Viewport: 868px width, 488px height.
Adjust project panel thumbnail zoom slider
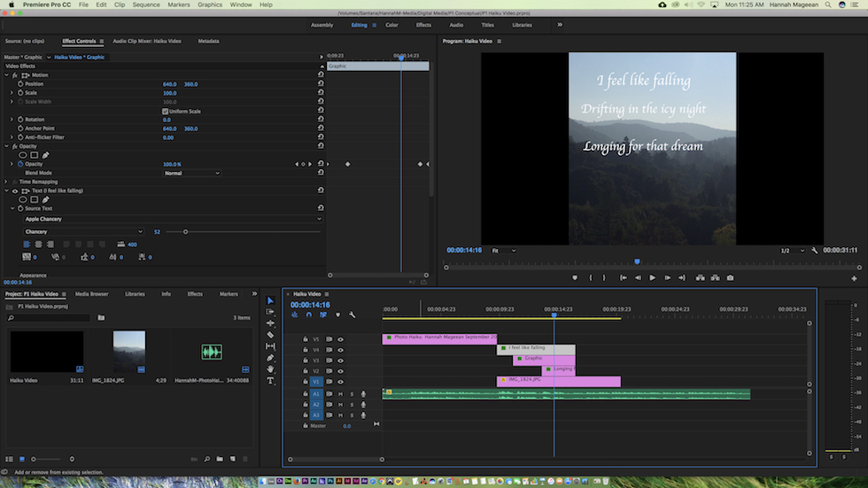(x=34, y=460)
